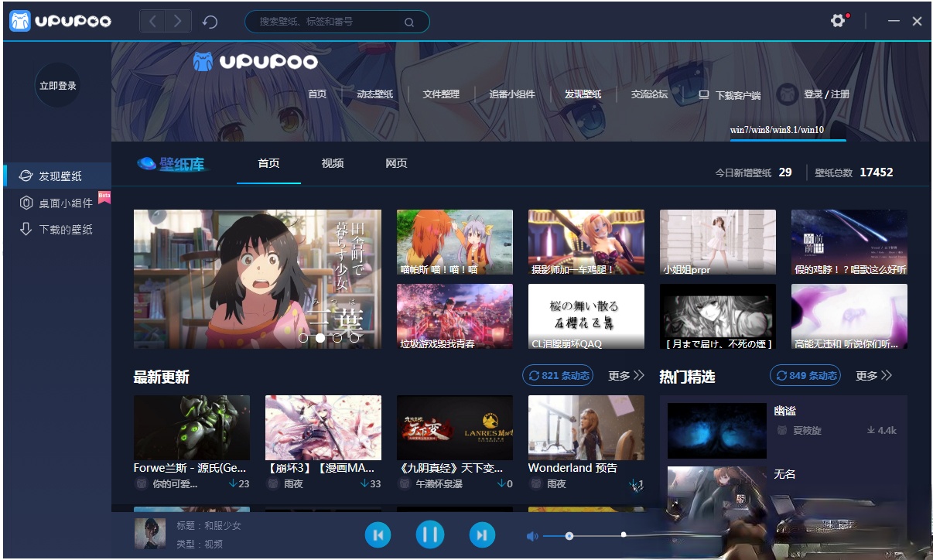Viewport: 933px width, 560px height.
Task: Select the second carousel dot indicator
Action: [320, 337]
